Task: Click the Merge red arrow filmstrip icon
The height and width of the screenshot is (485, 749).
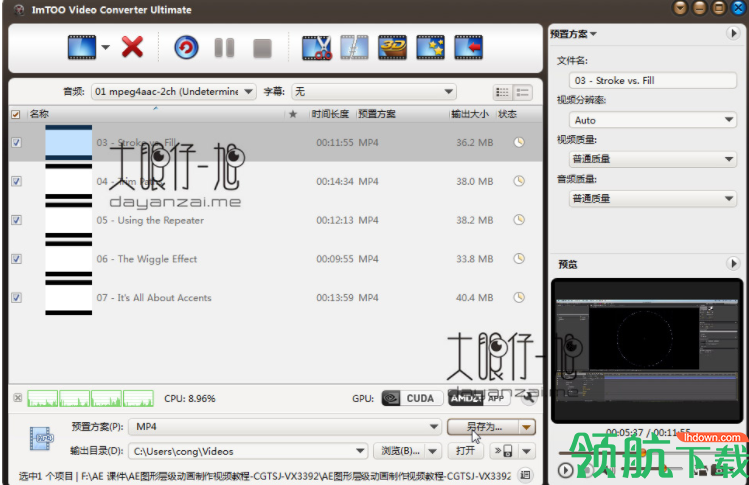Action: (x=468, y=47)
